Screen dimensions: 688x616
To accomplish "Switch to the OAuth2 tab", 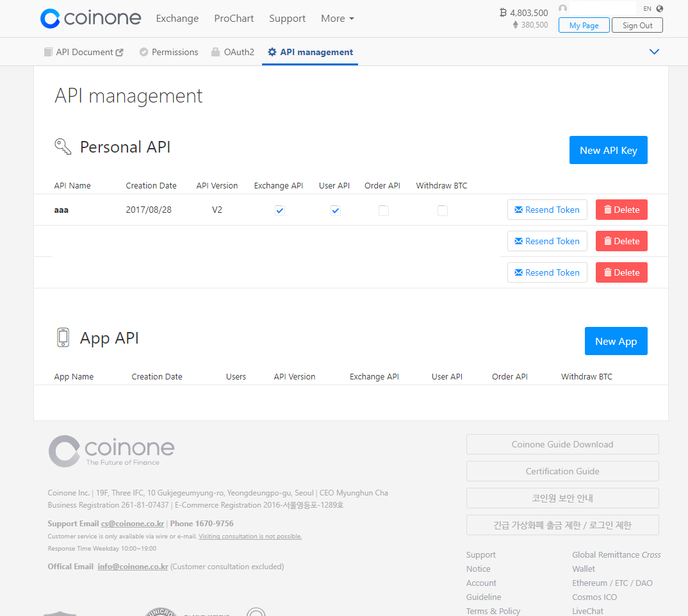I will (x=233, y=53).
